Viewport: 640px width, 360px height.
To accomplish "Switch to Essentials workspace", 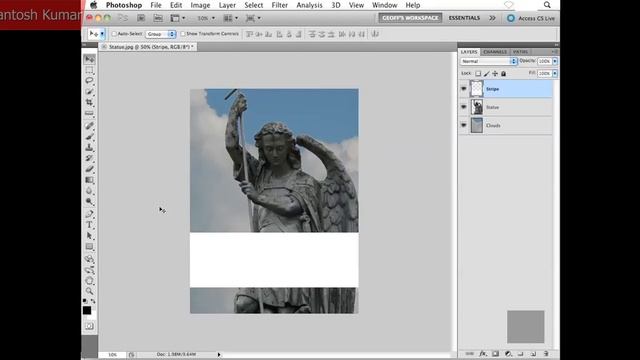I will [x=464, y=18].
